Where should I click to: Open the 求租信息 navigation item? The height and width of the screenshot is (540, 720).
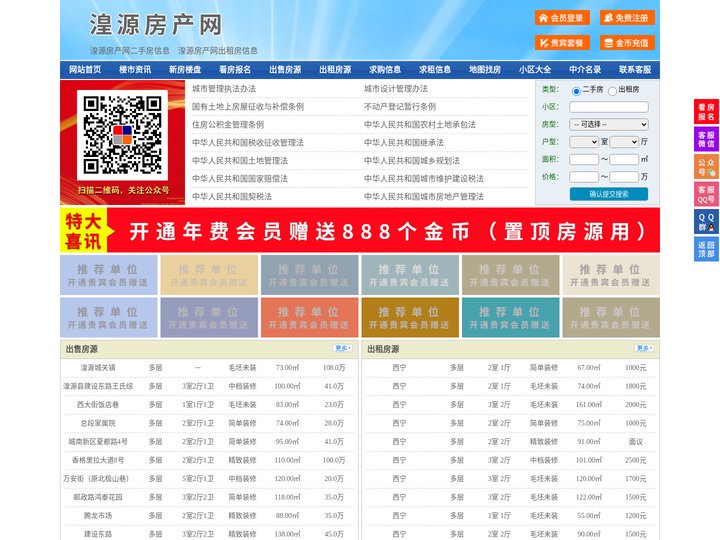point(435,70)
